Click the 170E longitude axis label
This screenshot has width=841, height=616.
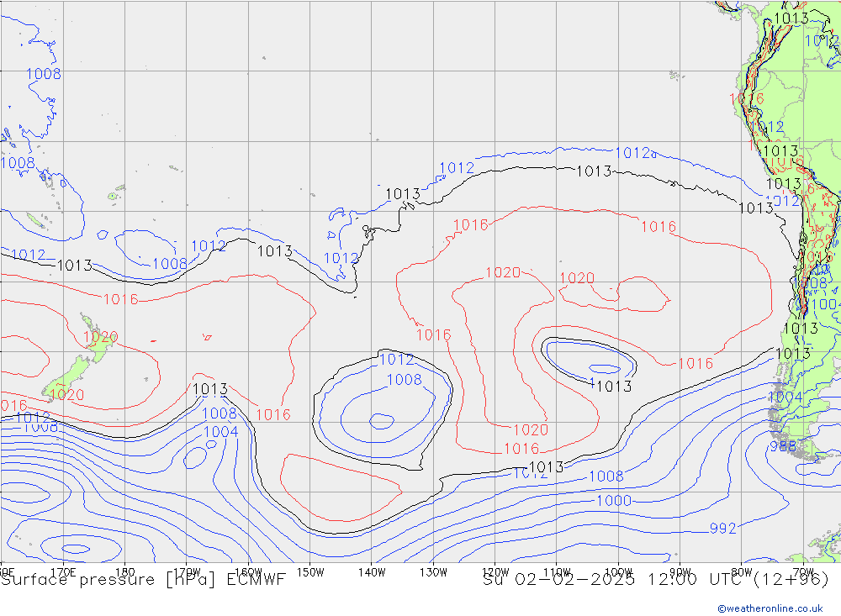pyautogui.click(x=63, y=571)
